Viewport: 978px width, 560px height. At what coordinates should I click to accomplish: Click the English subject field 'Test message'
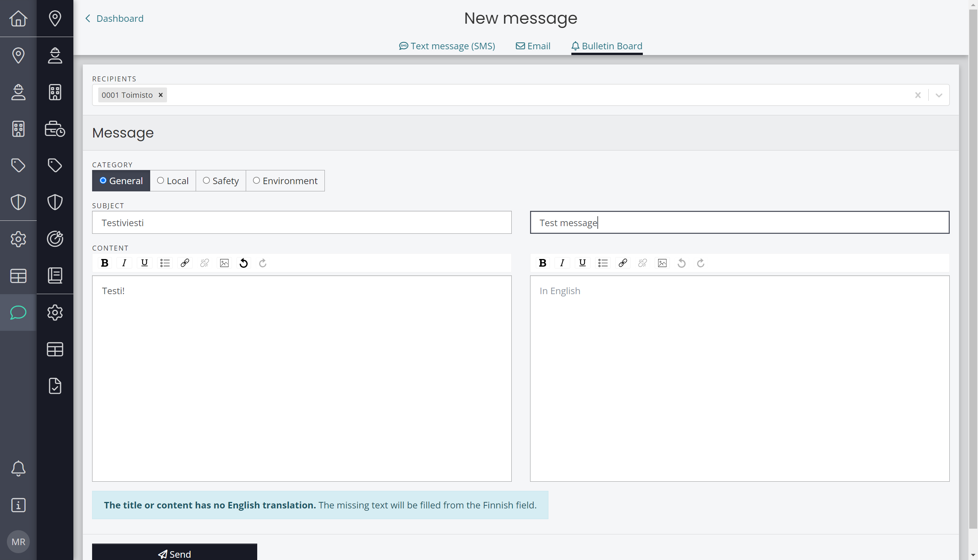click(740, 222)
